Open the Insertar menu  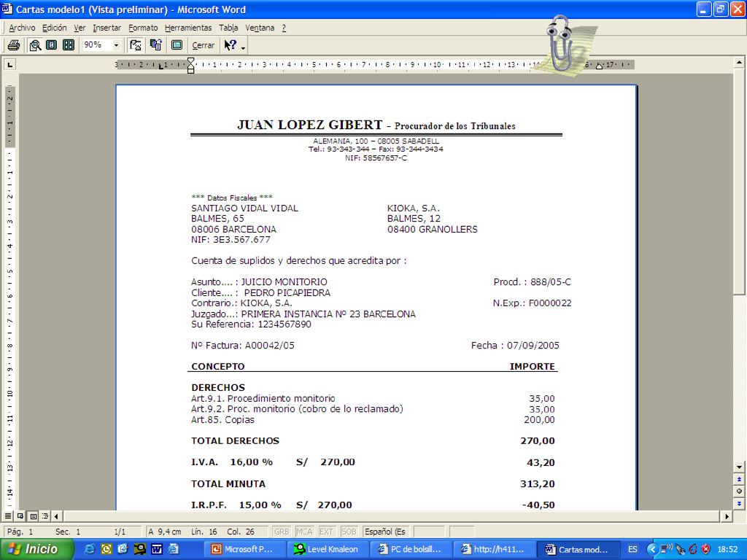click(107, 28)
